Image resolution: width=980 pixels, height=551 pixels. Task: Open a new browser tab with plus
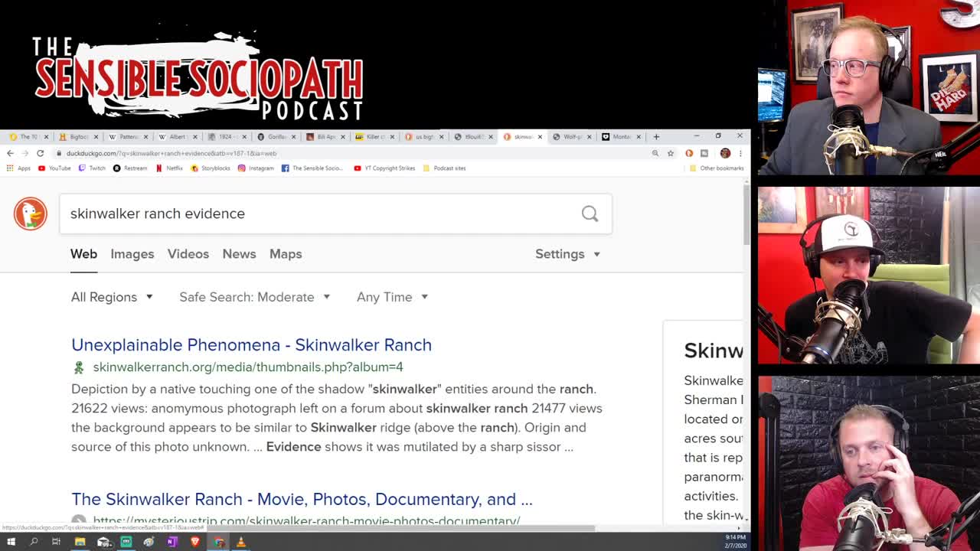(x=656, y=137)
